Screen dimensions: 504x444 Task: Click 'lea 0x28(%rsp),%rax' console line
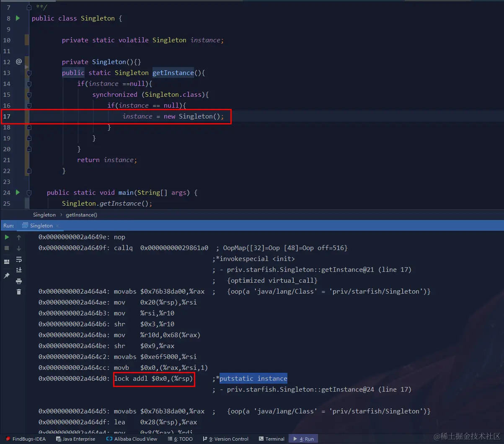118,422
